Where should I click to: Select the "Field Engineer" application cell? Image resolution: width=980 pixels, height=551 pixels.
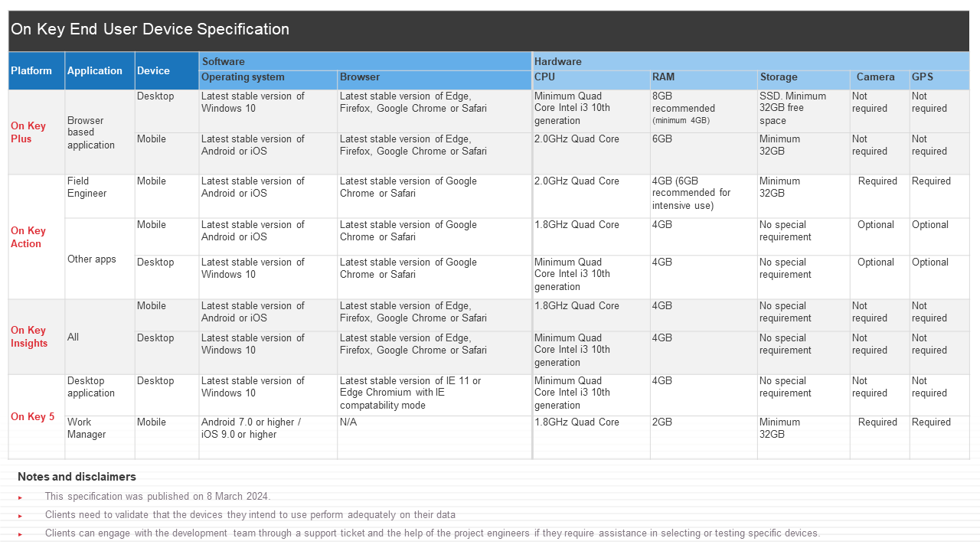[100, 196]
